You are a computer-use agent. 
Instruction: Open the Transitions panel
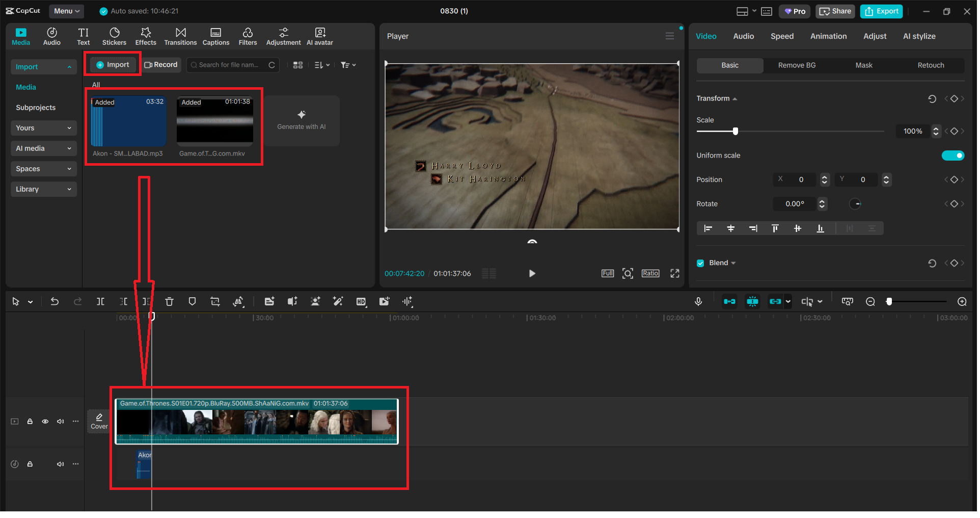pos(180,37)
